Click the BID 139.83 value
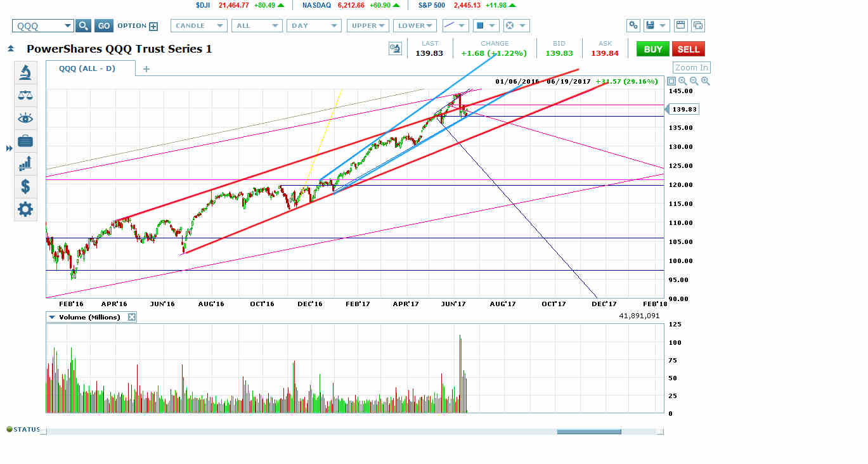The width and height of the screenshot is (868, 464). coord(559,53)
